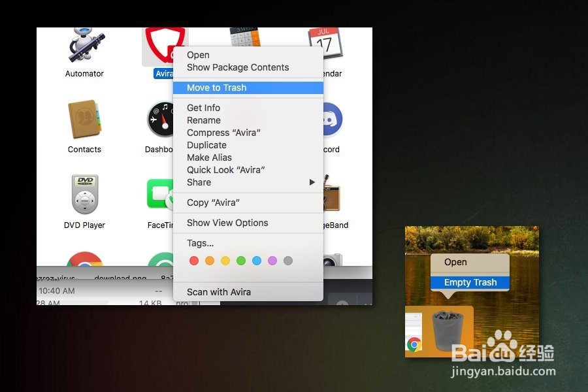Choose Move to Trash
588x392 pixels.
(248, 88)
